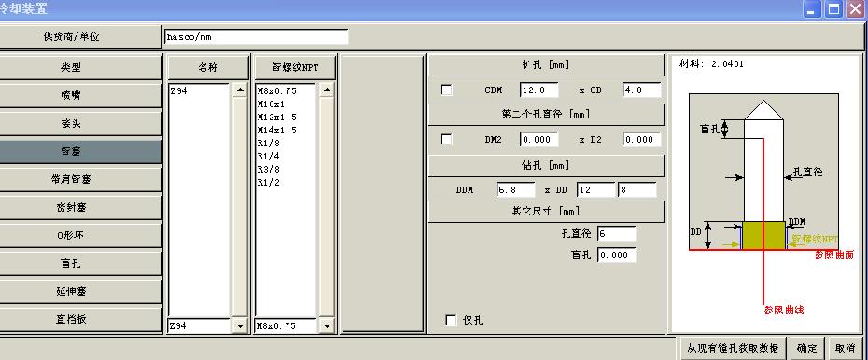Click the CDM field showing 12.0
The width and height of the screenshot is (868, 360).
pos(539,90)
